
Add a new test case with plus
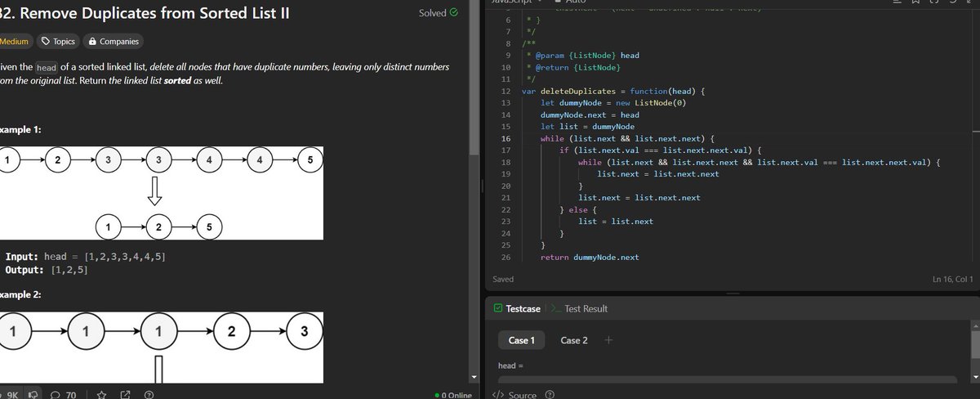pyautogui.click(x=609, y=340)
